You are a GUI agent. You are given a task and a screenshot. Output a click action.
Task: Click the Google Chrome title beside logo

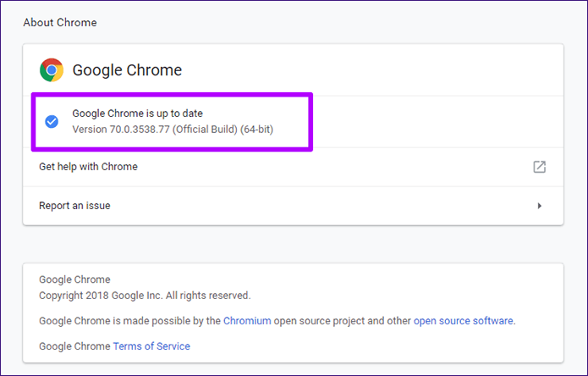coord(127,70)
